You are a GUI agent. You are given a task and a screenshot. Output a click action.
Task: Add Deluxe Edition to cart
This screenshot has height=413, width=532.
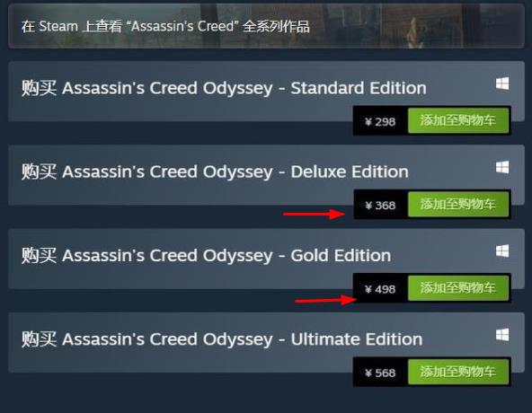pos(458,205)
